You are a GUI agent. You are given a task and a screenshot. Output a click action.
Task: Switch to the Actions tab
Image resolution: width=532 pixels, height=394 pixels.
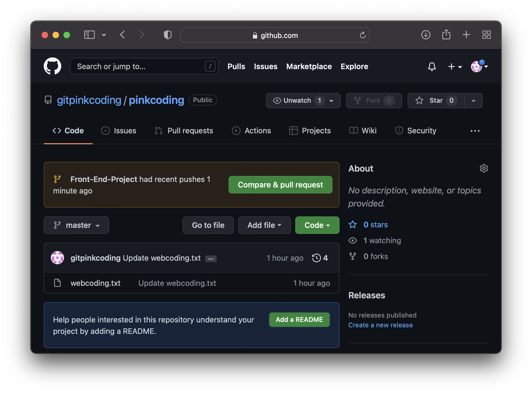point(251,131)
